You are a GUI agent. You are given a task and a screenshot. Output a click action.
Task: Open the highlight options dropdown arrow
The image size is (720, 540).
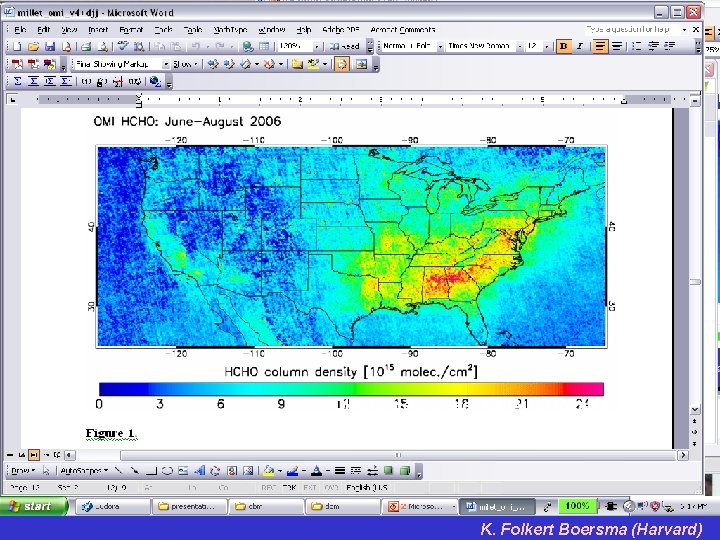pos(325,64)
